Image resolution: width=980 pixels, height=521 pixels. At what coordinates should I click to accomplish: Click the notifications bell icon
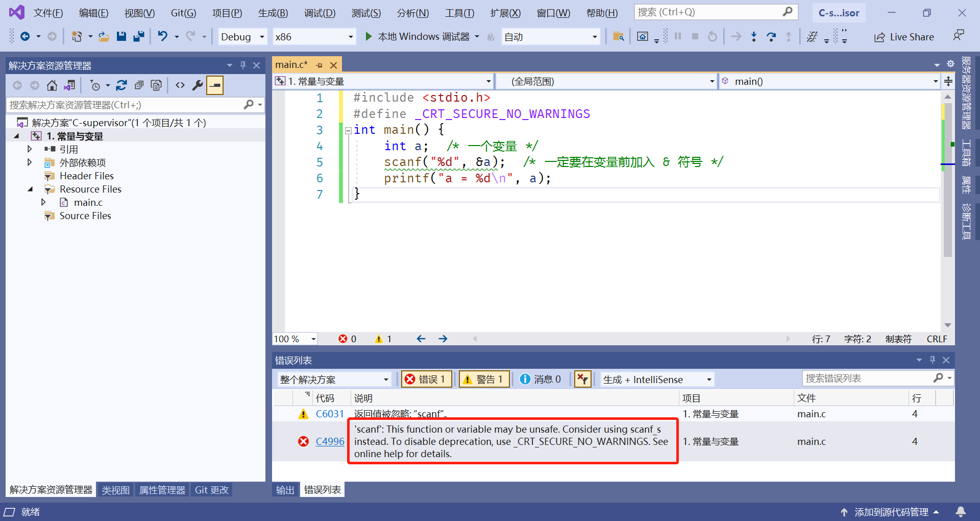(961, 512)
